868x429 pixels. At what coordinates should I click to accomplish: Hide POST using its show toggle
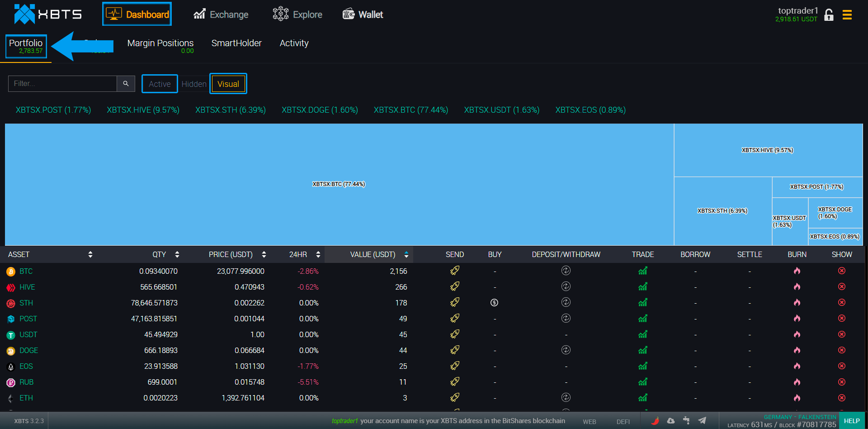pyautogui.click(x=842, y=318)
